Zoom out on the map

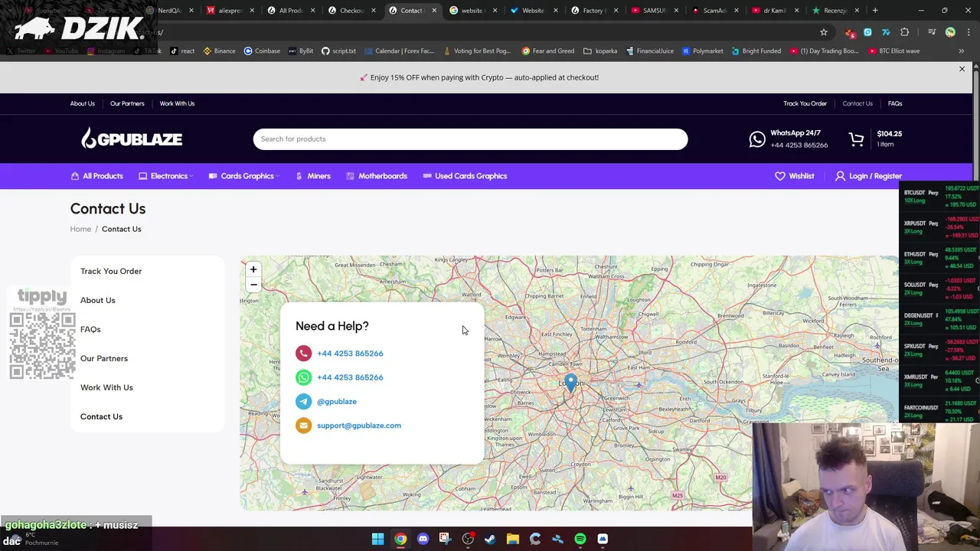(x=253, y=285)
